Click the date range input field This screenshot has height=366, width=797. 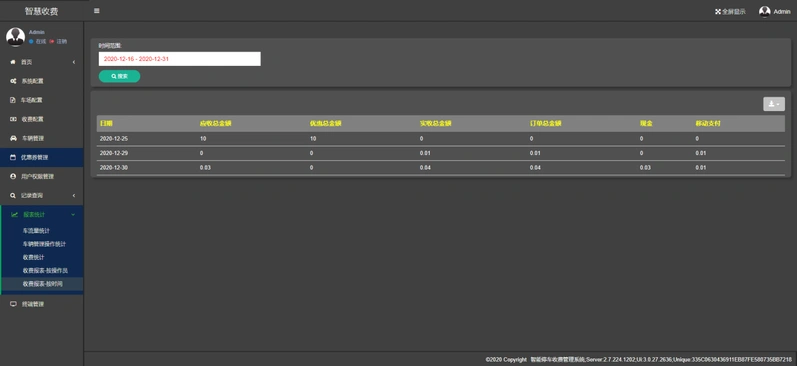(179, 59)
